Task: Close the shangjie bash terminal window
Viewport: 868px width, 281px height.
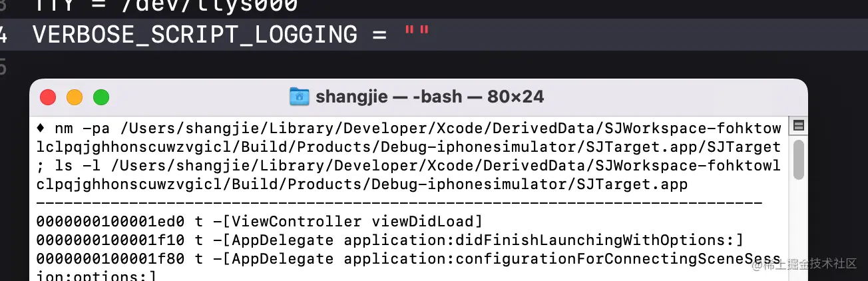Action: click(x=48, y=97)
